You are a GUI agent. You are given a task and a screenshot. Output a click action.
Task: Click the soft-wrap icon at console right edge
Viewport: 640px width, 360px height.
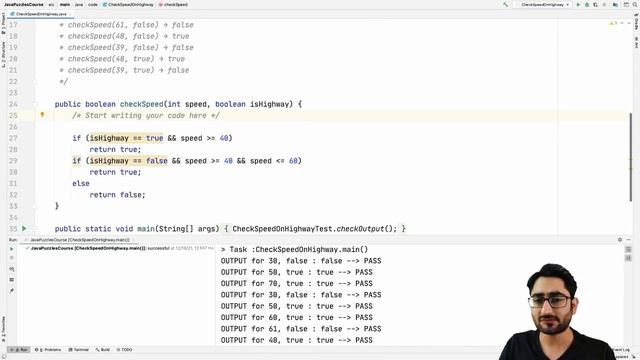(628, 249)
